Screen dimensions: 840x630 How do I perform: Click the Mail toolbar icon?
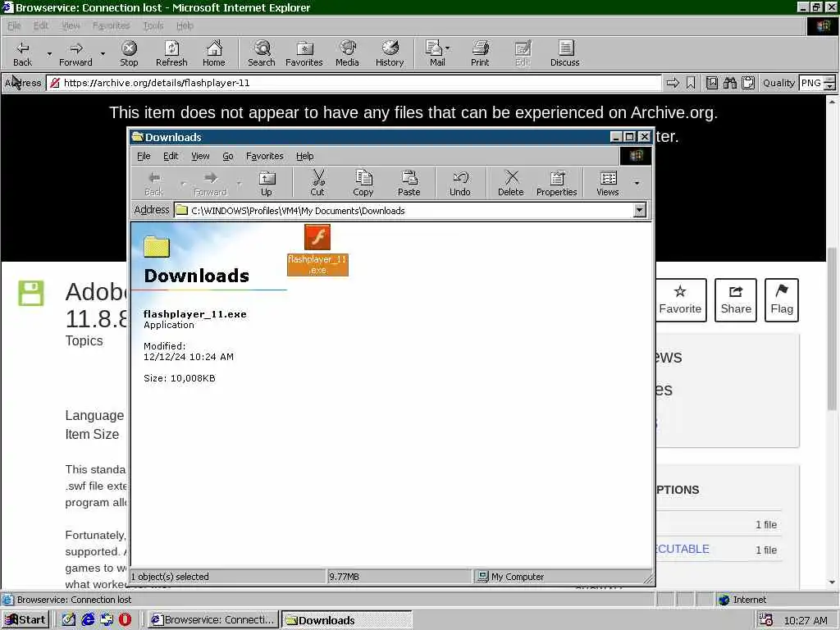click(435, 53)
